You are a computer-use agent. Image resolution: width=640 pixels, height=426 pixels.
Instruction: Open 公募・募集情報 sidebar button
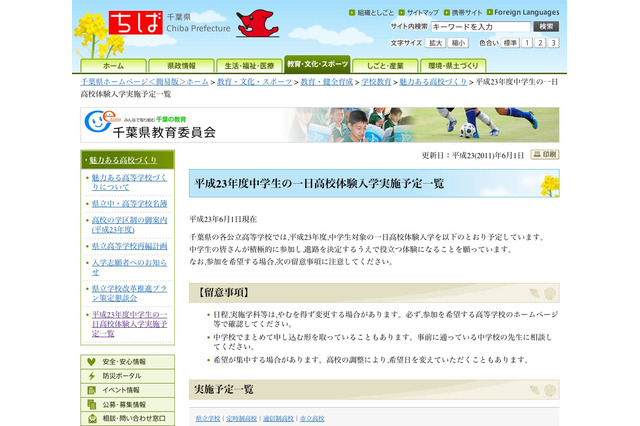(x=127, y=405)
